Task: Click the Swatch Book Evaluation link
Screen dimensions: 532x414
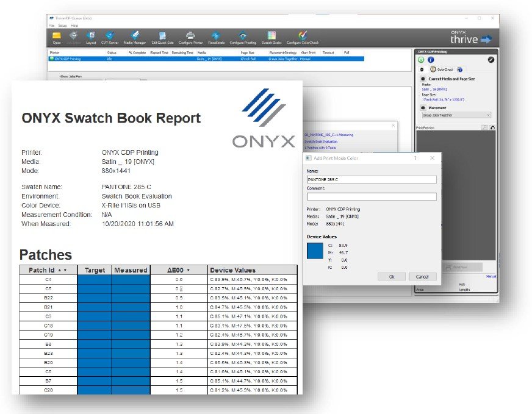Action: coord(321,141)
